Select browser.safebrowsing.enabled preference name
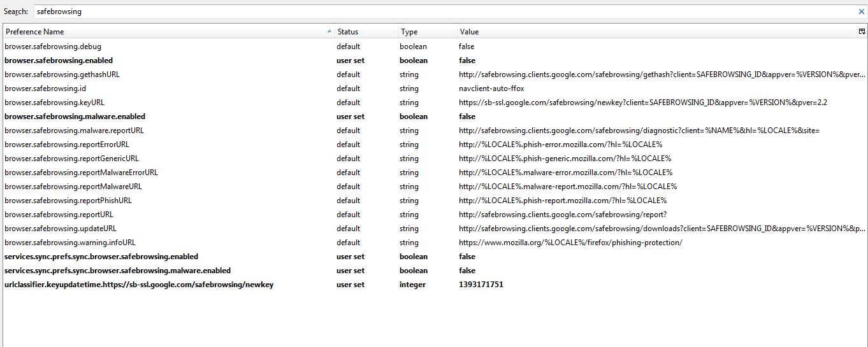Screen dimensions: 868x347 point(59,60)
